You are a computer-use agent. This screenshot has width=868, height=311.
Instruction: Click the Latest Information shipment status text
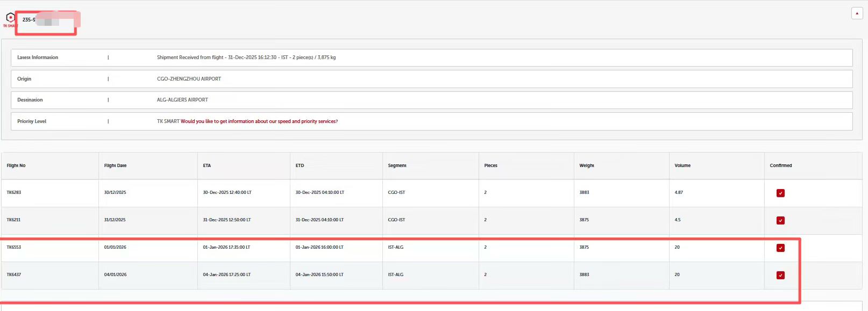click(246, 57)
